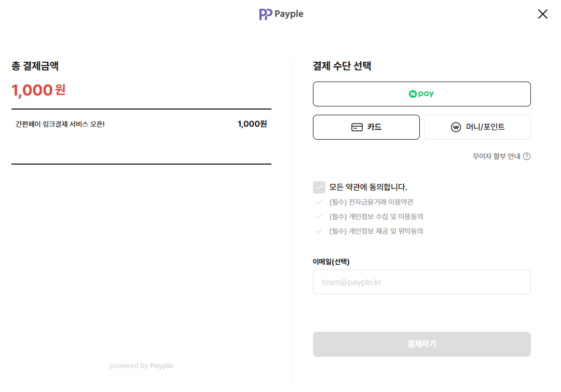Click the Payple logo at the top
Viewport: 561px width, 392px height.
281,14
